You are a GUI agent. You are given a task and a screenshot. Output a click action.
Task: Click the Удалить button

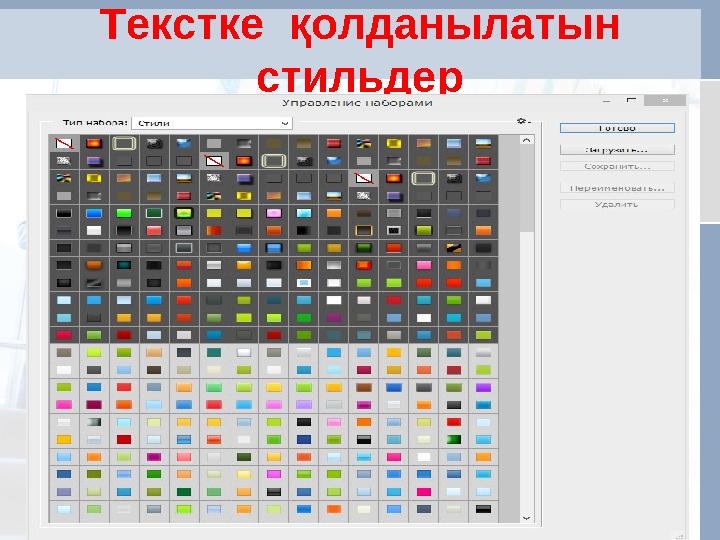(x=617, y=204)
